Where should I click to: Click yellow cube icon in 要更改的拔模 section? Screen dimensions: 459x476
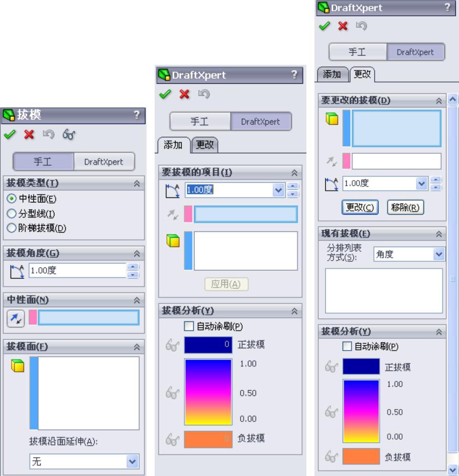pos(332,119)
